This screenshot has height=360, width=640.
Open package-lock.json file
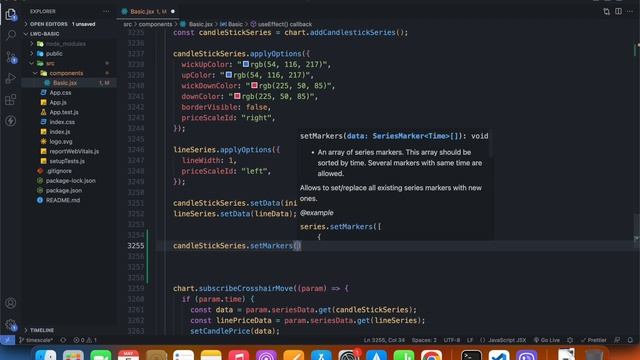coord(71,181)
